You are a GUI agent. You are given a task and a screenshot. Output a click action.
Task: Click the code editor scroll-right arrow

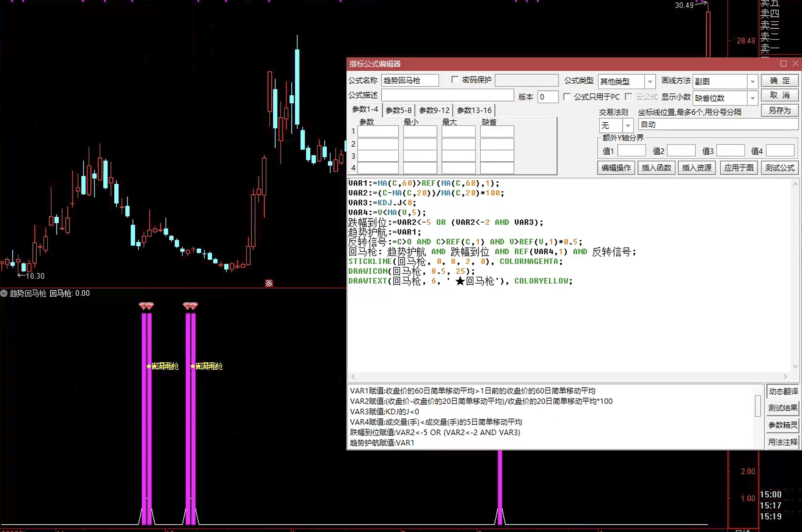click(x=785, y=377)
